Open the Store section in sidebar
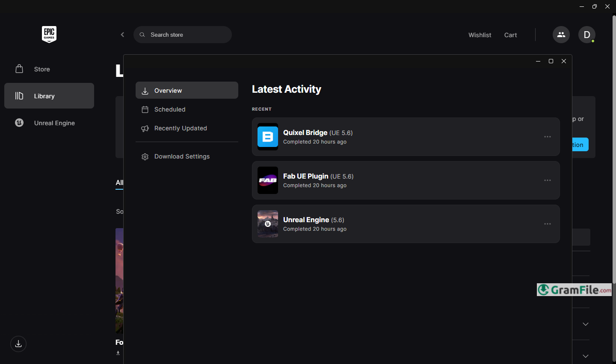 49,69
